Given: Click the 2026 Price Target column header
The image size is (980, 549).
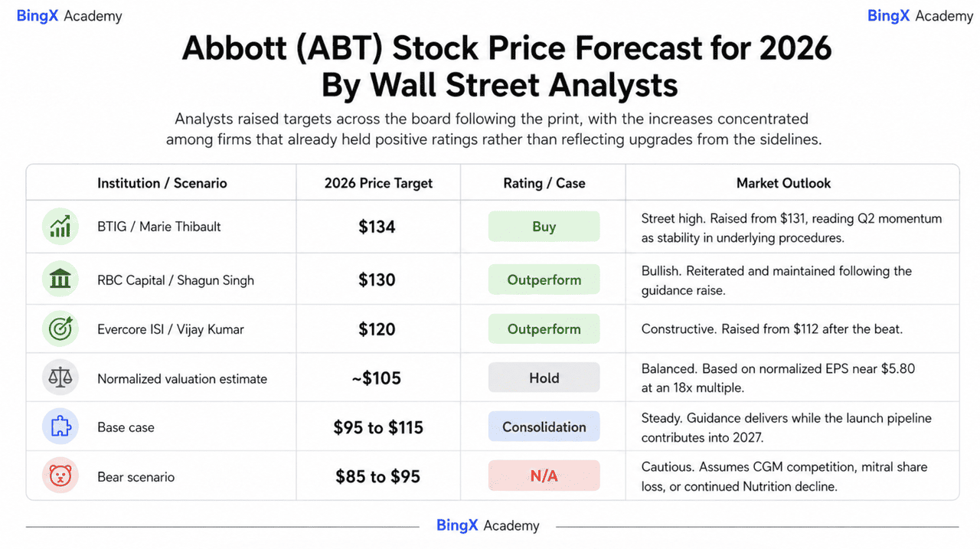Looking at the screenshot, I should (378, 183).
